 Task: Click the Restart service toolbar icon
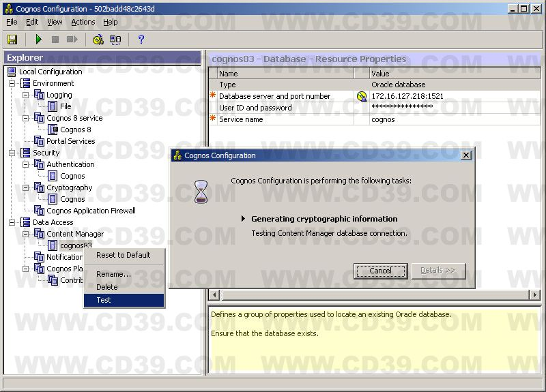tap(72, 40)
